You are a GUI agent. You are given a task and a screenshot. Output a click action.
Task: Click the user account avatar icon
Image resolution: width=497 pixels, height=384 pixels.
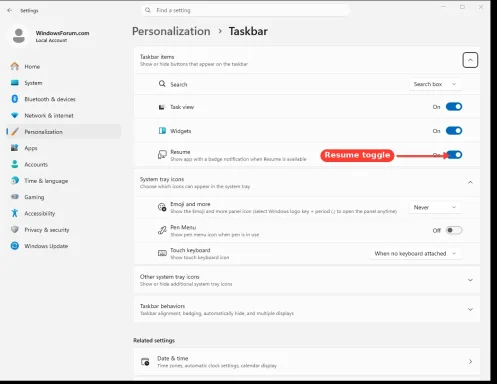pos(19,36)
